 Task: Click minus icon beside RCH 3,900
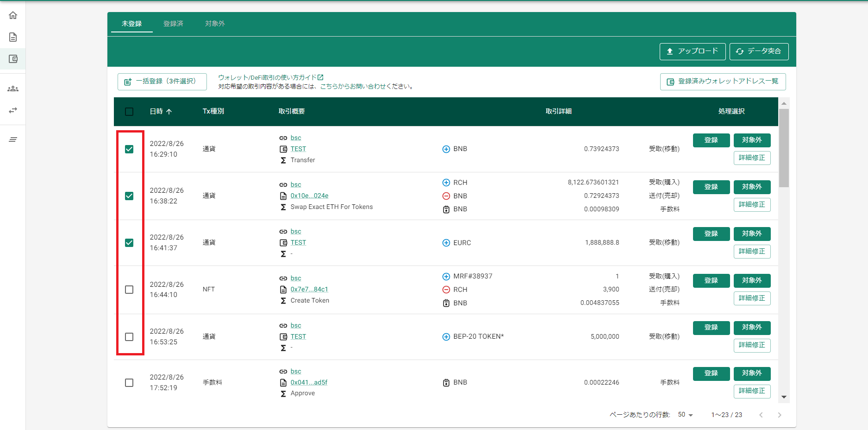[446, 290]
